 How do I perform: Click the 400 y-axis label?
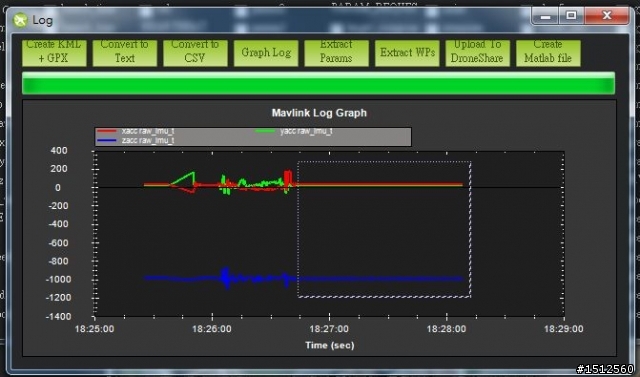tap(59, 151)
